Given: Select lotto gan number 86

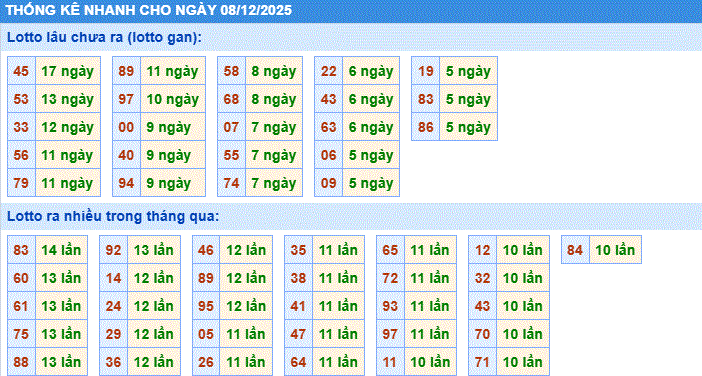Looking at the screenshot, I should click(x=426, y=127).
